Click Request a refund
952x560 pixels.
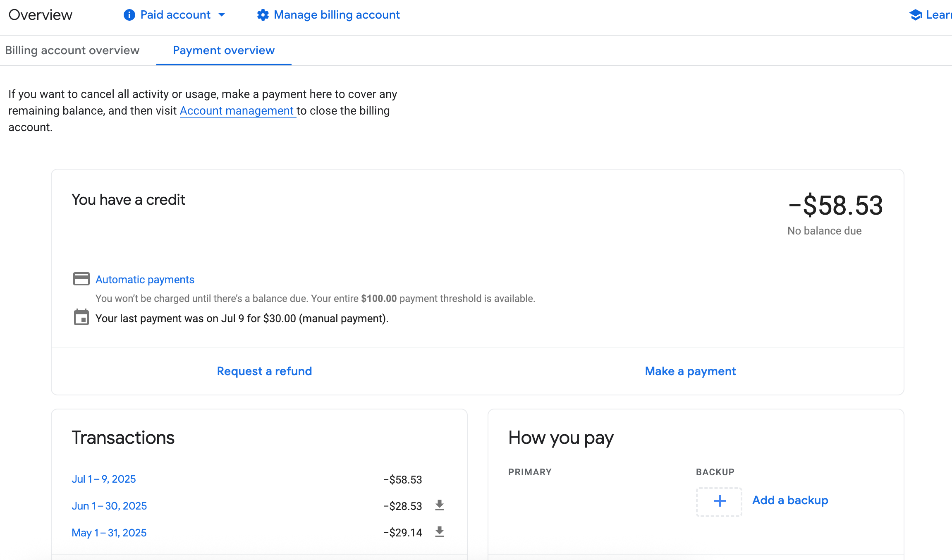coord(265,371)
